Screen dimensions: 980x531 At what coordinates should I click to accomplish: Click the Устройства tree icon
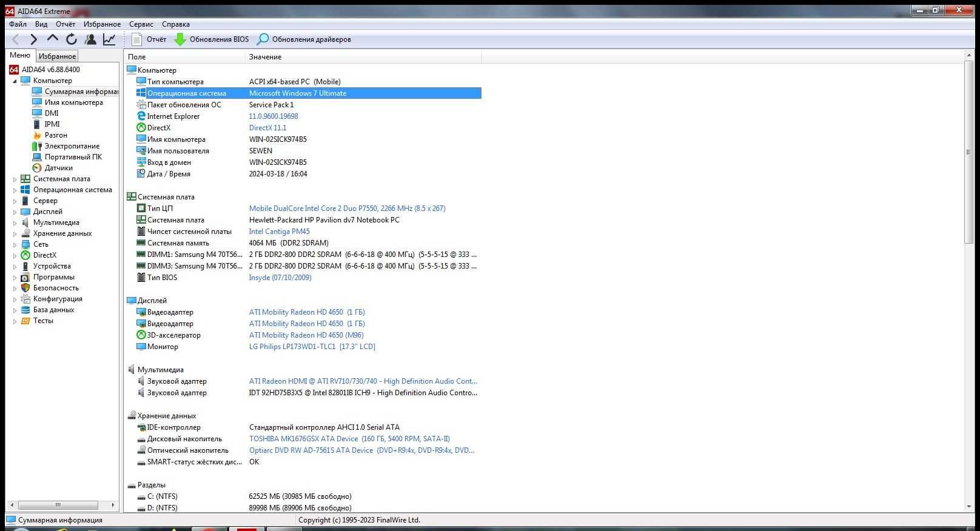click(x=25, y=266)
